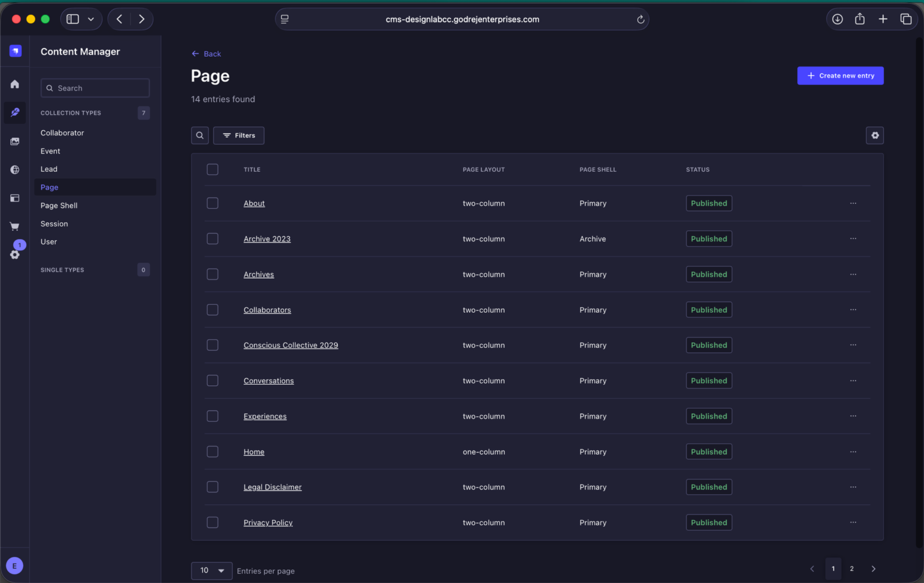Click the Strapi logo at top left
Image resolution: width=924 pixels, height=583 pixels.
point(15,51)
